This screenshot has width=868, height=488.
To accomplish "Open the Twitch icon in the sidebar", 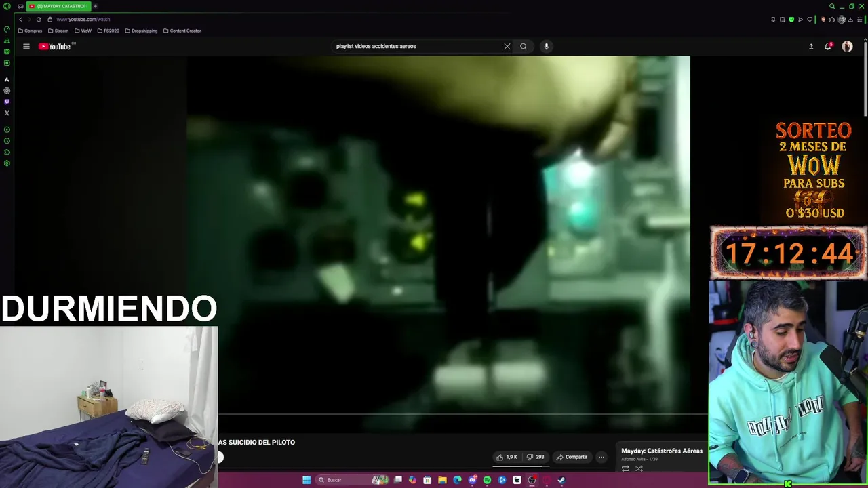I will [x=7, y=102].
